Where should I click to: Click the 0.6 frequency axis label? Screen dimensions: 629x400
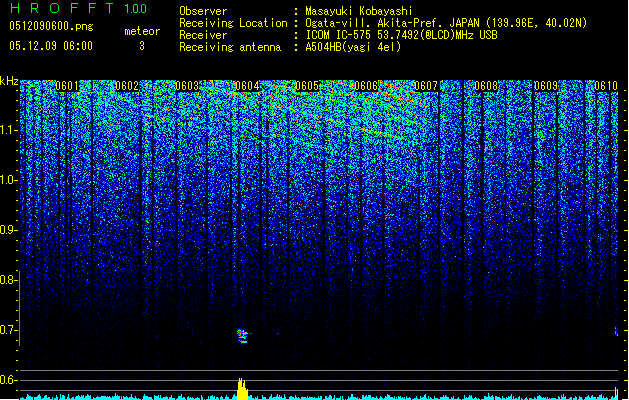click(x=9, y=380)
